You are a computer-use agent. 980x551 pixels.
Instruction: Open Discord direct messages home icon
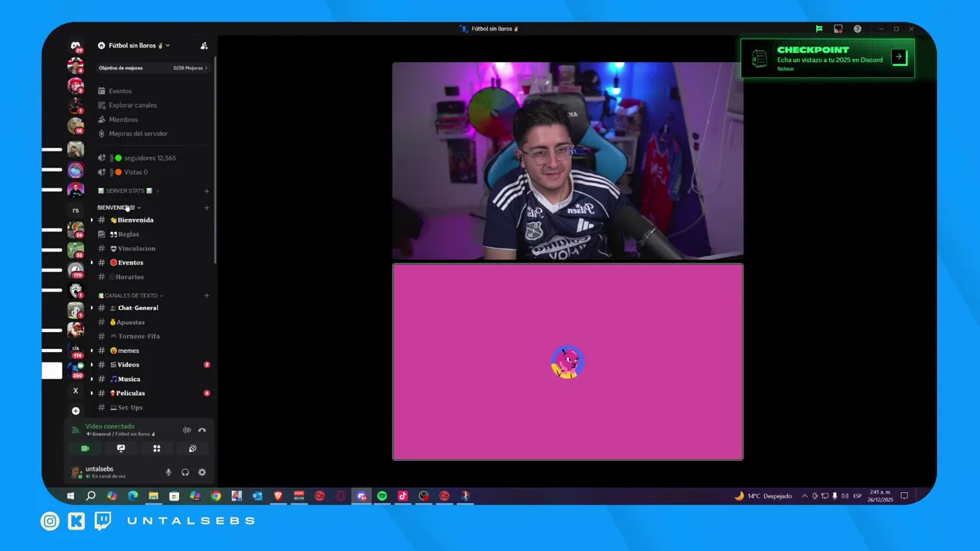75,45
